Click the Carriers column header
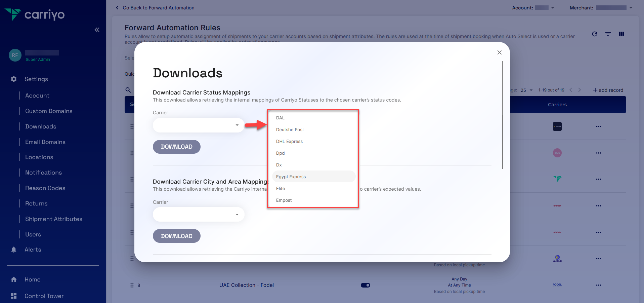644x303 pixels. [557, 105]
